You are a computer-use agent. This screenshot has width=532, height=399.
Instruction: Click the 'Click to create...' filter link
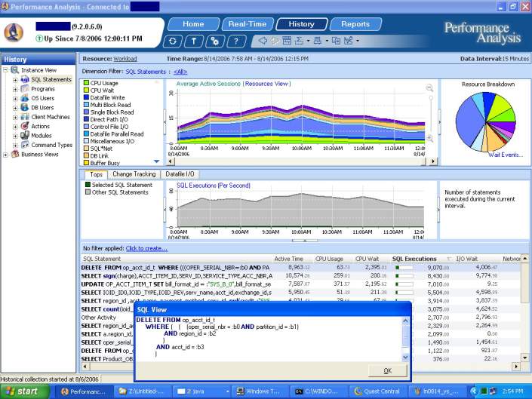pos(146,248)
